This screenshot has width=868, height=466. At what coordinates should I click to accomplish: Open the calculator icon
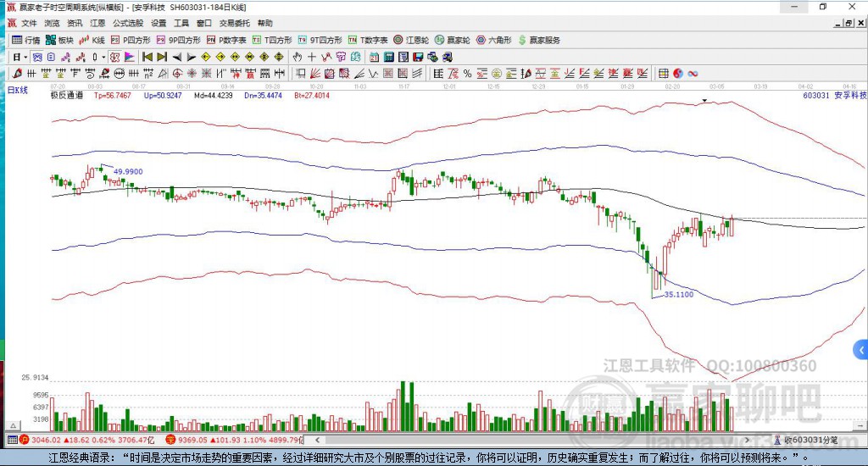coord(388,57)
